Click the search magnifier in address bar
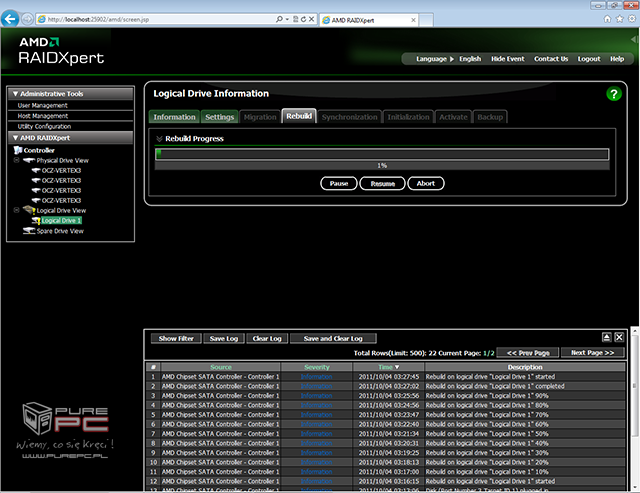The image size is (640, 493). click(x=279, y=19)
